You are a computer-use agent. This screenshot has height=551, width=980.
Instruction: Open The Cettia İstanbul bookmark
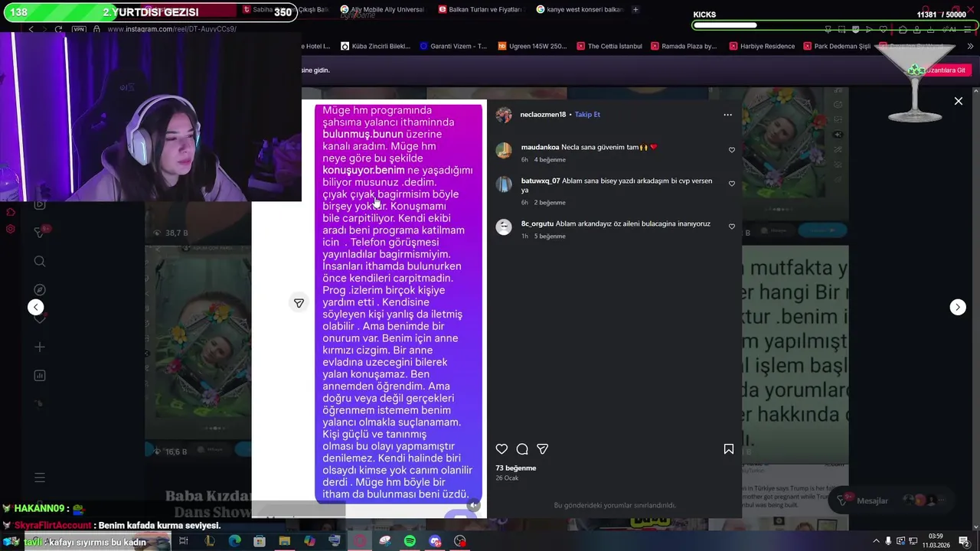pyautogui.click(x=609, y=46)
